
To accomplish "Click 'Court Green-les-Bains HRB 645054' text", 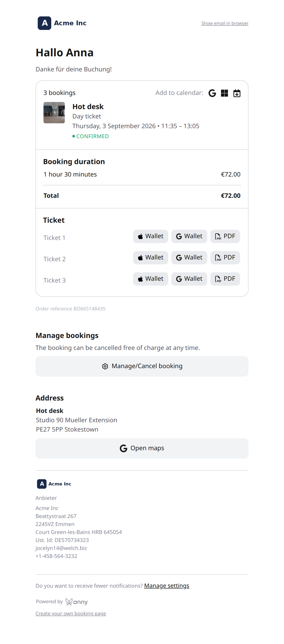I will (79, 532).
